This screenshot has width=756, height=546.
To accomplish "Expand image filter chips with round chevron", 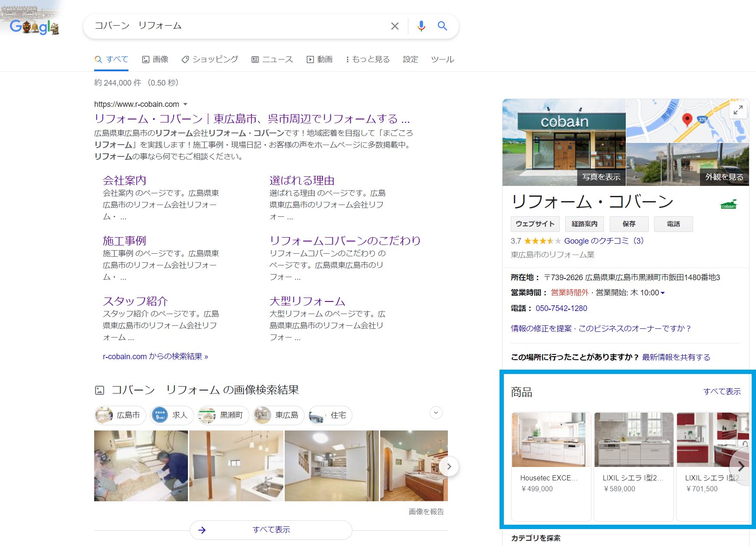I will coord(436,413).
